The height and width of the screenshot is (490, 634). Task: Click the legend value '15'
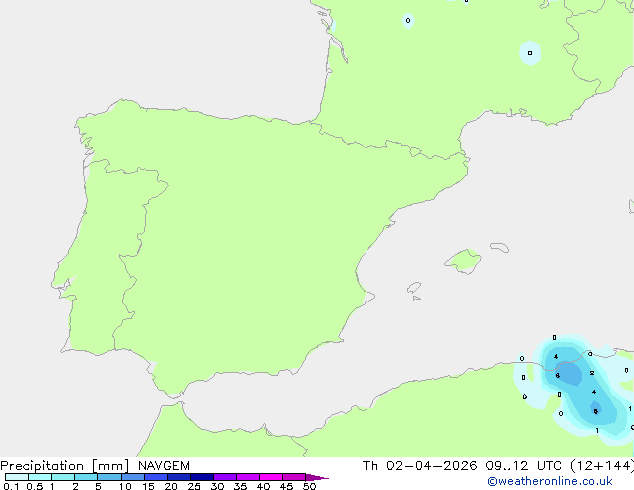tap(148, 486)
